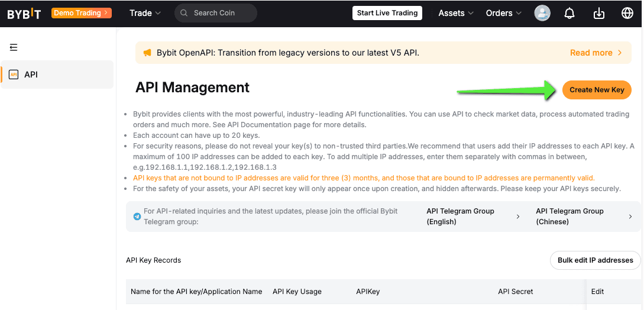The width and height of the screenshot is (644, 310).
Task: Click the API Key Usage column header
Action: click(297, 292)
